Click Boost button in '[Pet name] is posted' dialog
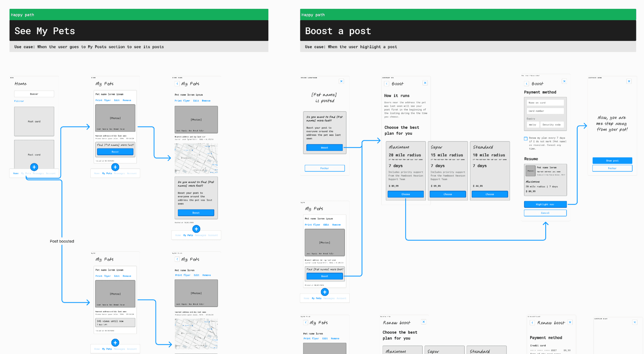The width and height of the screenshot is (644, 354). click(x=325, y=147)
